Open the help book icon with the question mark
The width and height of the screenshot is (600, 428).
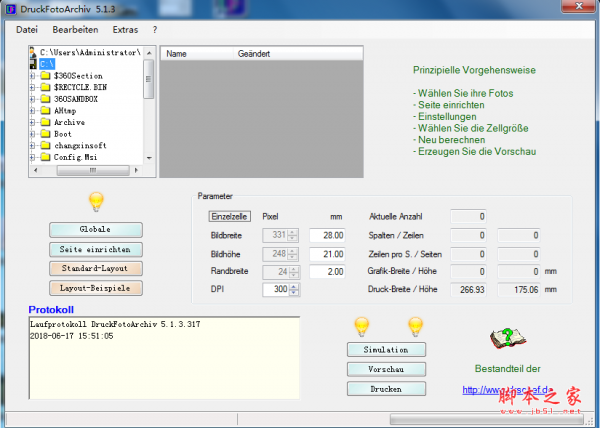(507, 338)
